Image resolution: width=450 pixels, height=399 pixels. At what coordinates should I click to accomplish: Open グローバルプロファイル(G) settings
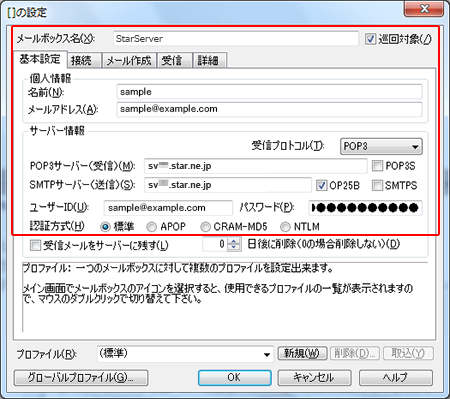81,377
